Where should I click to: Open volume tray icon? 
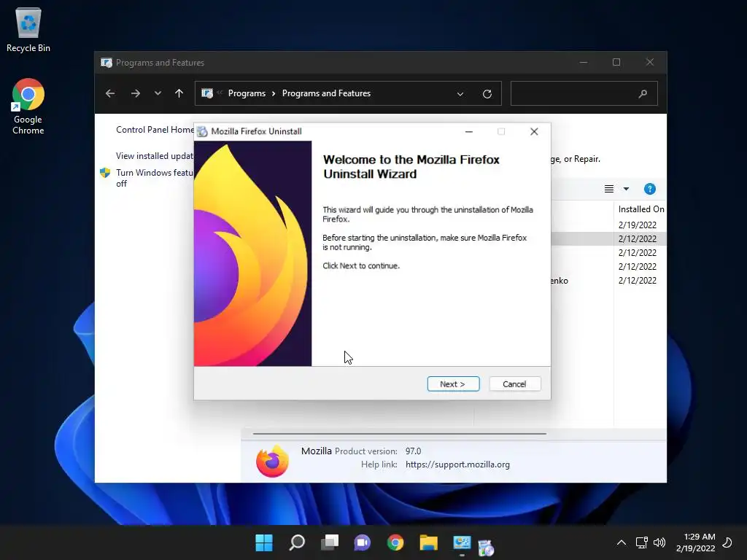tap(659, 542)
